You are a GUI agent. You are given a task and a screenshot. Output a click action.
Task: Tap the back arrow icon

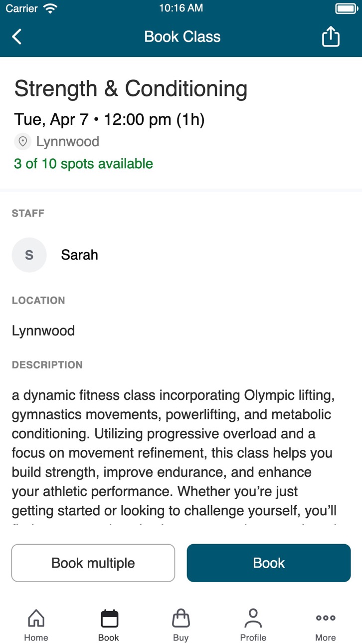click(17, 36)
